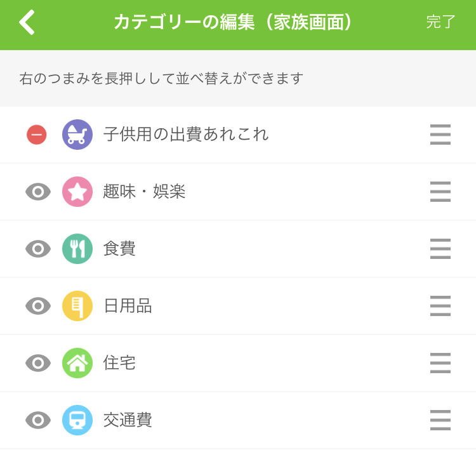476x450 pixels.
Task: Tap reorder handle for 交通費 row
Action: point(440,420)
